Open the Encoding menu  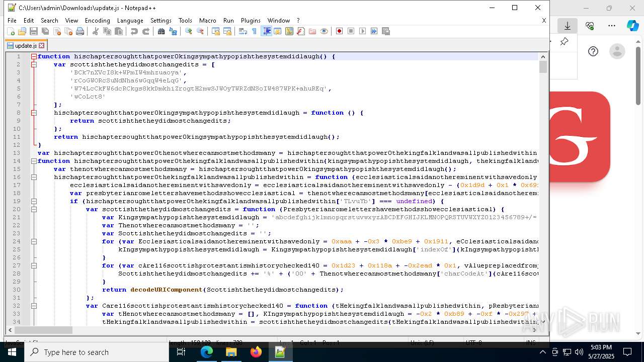coord(98,21)
